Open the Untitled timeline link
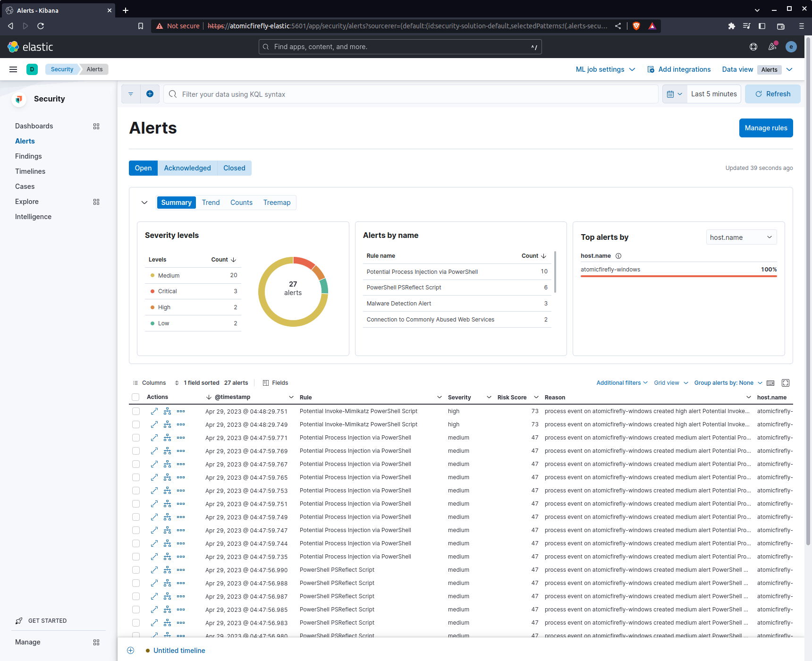Image resolution: width=812 pixels, height=661 pixels. [179, 651]
